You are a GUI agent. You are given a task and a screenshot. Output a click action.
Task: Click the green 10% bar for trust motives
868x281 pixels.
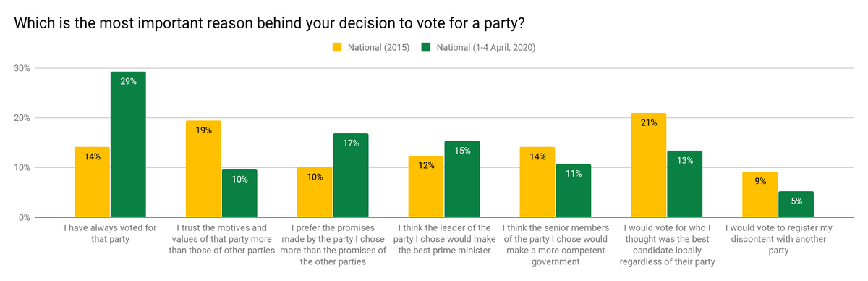pyautogui.click(x=239, y=193)
